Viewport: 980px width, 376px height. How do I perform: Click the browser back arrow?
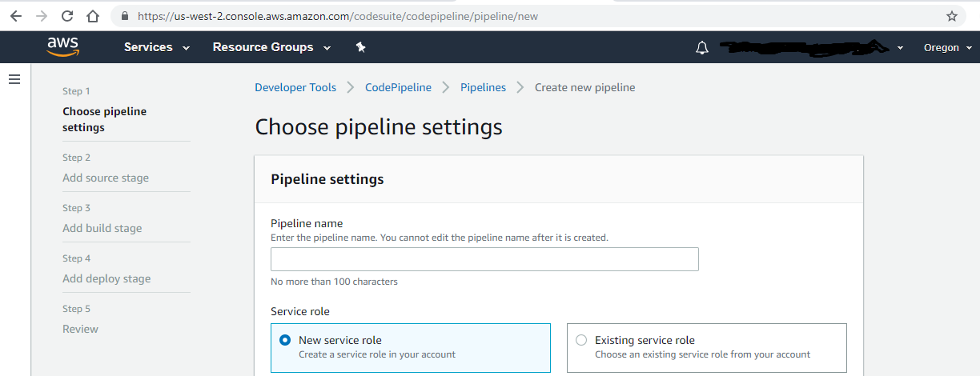[x=16, y=16]
